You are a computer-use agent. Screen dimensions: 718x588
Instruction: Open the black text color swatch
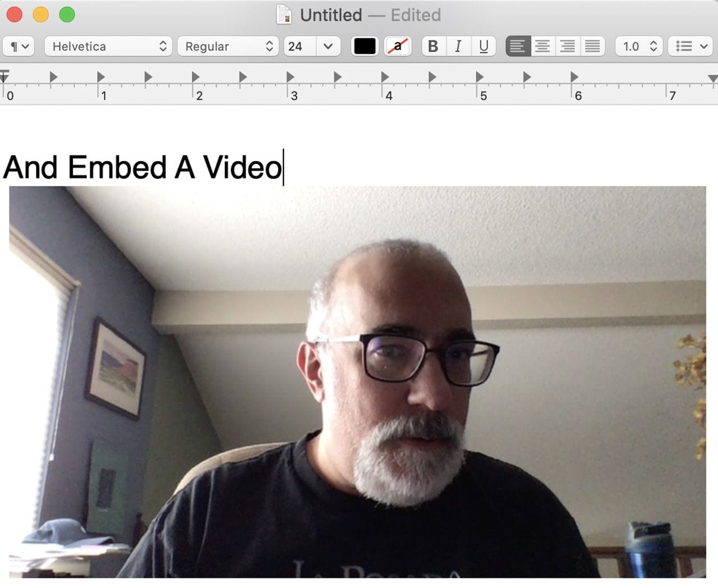pyautogui.click(x=365, y=47)
